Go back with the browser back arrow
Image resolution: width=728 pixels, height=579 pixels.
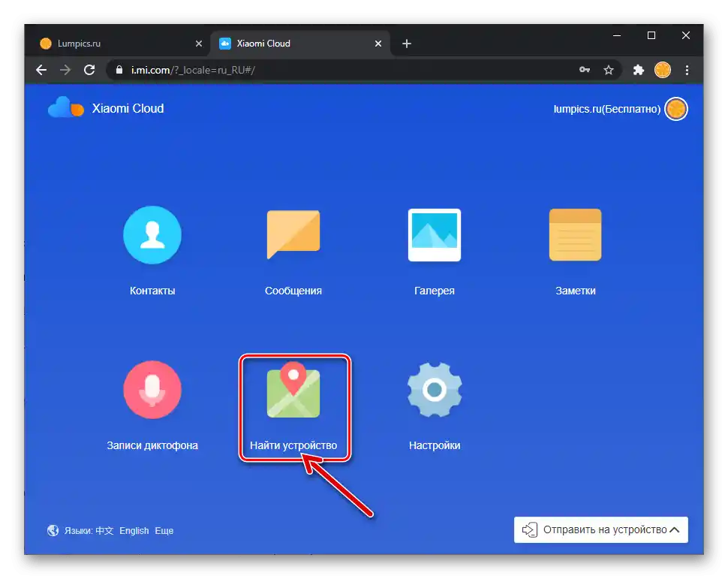coord(41,70)
